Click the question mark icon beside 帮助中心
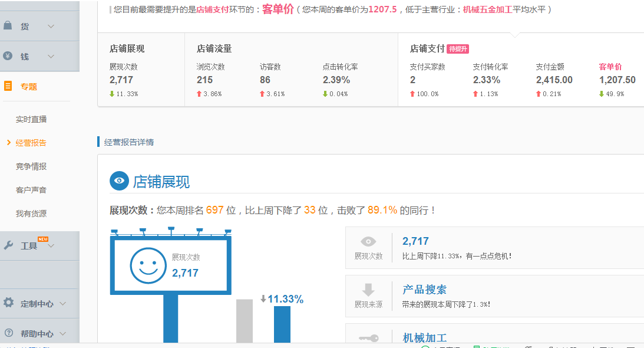 point(8,333)
